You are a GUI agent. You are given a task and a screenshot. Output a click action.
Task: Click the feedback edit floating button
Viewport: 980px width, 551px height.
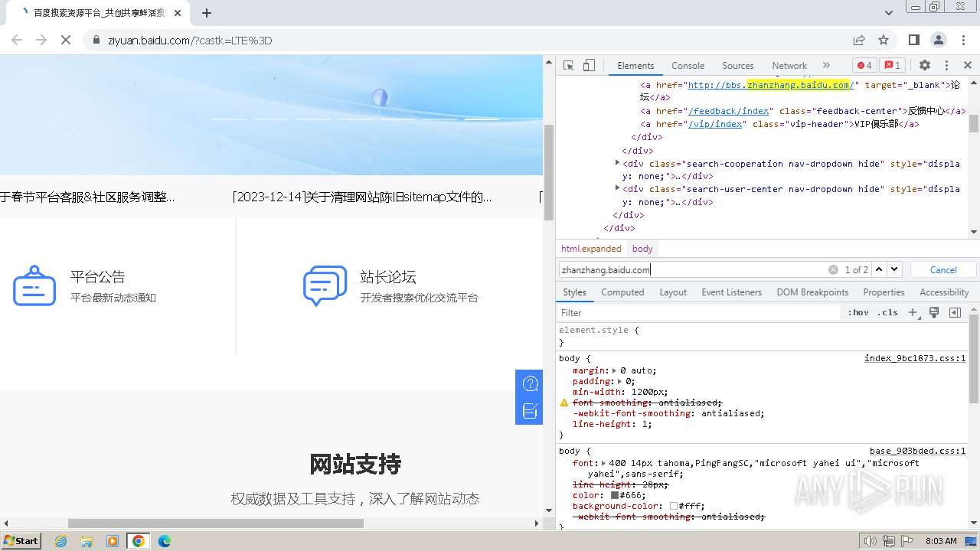tap(530, 411)
